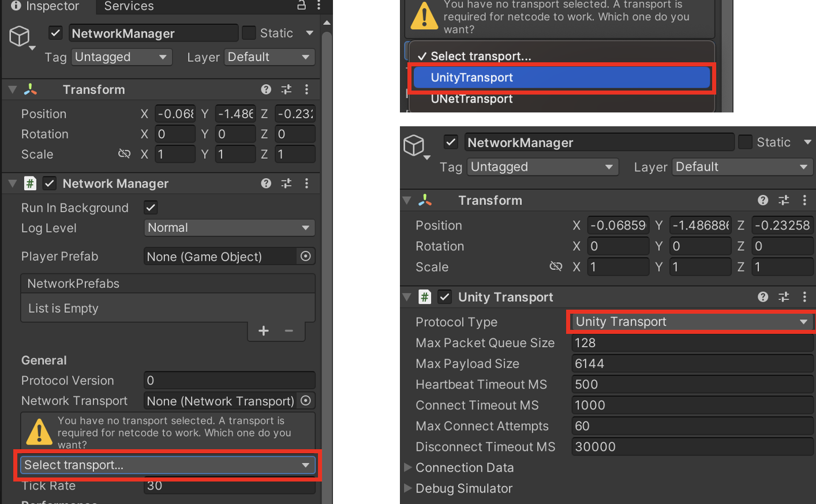This screenshot has height=504, width=816.
Task: Add a NetworkPrefabs list entry with plus
Action: click(x=264, y=330)
